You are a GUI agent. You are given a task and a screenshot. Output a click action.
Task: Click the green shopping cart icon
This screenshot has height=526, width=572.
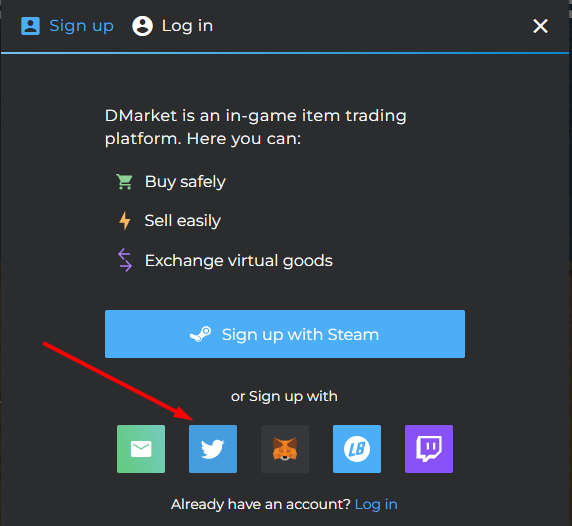tap(124, 182)
